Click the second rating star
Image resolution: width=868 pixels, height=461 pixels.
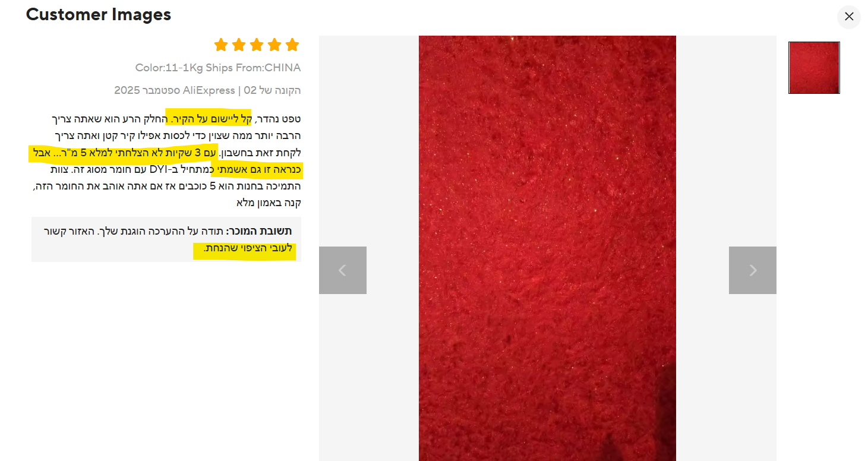pyautogui.click(x=239, y=45)
